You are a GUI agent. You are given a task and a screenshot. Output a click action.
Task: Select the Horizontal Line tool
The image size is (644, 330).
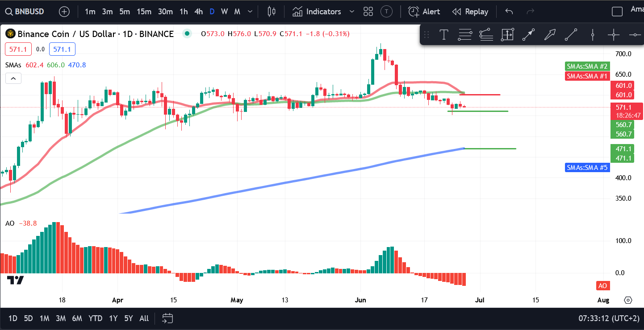click(635, 34)
